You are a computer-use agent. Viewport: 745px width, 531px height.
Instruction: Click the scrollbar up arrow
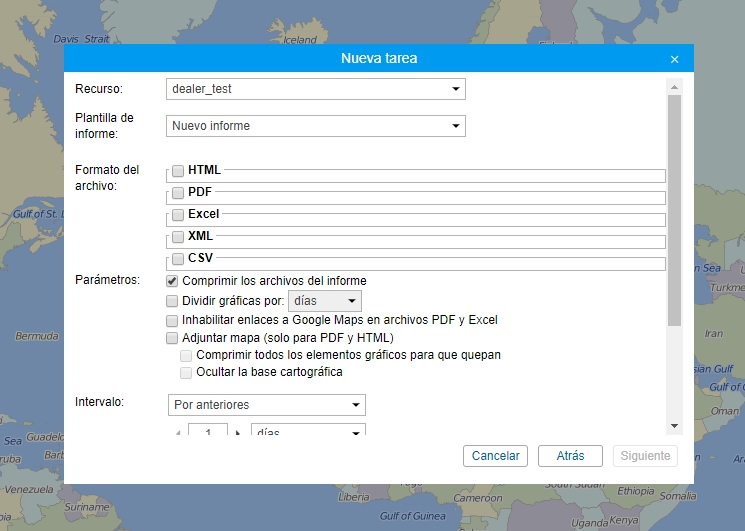coord(674,87)
